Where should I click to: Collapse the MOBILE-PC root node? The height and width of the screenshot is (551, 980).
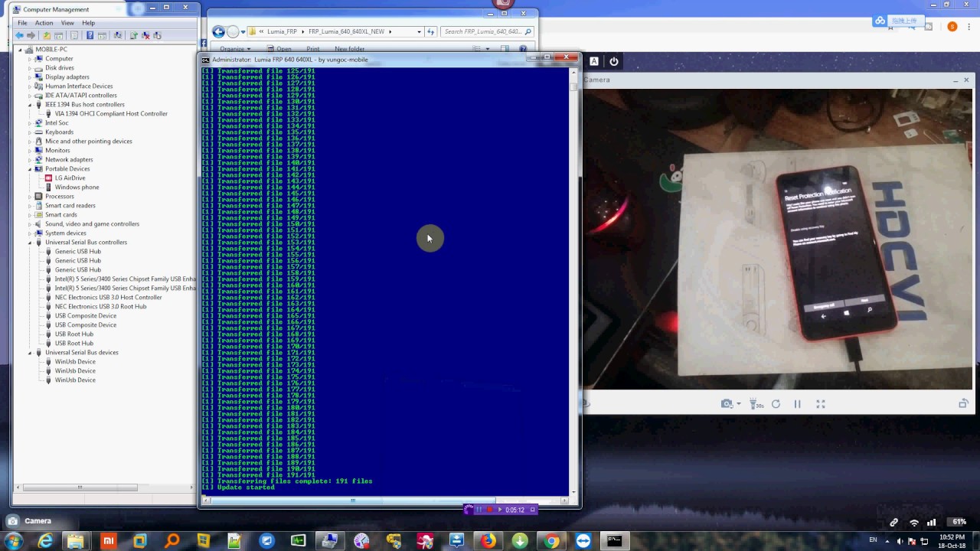[21, 49]
